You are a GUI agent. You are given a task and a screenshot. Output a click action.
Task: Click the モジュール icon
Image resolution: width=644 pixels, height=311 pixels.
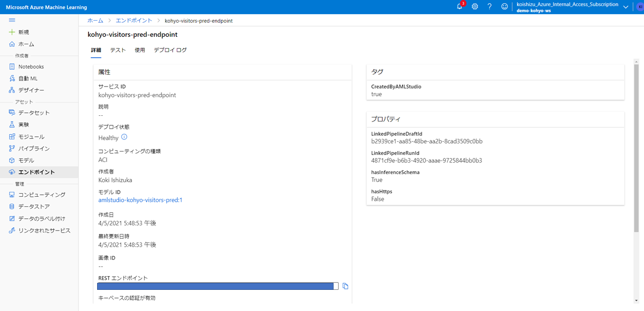[12, 136]
